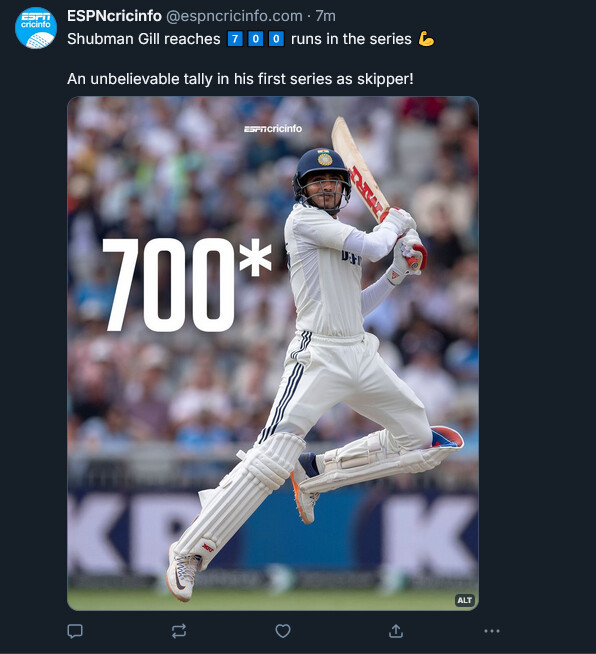
Task: Visit the @espncricinfo.com handle
Action: pos(234,16)
